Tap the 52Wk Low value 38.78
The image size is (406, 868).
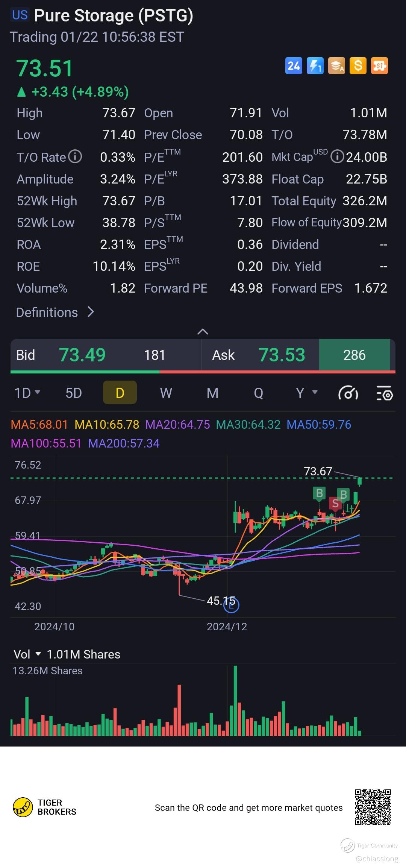(x=119, y=223)
